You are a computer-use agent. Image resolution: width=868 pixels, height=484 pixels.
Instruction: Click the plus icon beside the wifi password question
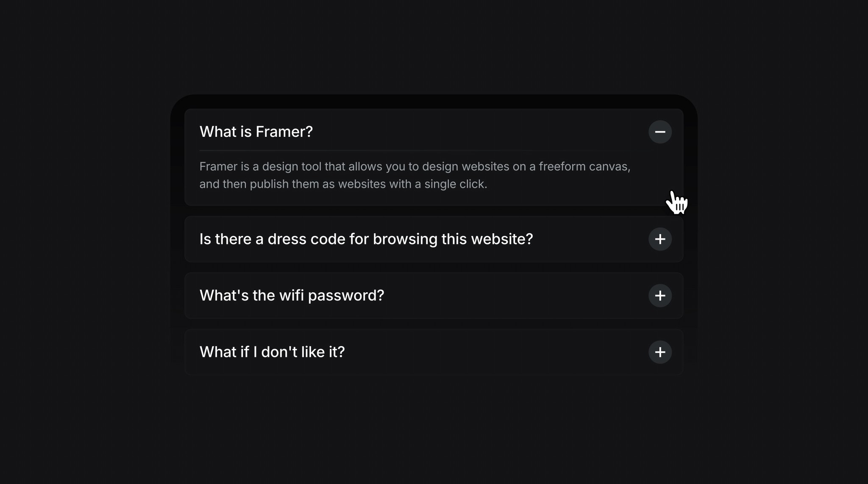[660, 296]
